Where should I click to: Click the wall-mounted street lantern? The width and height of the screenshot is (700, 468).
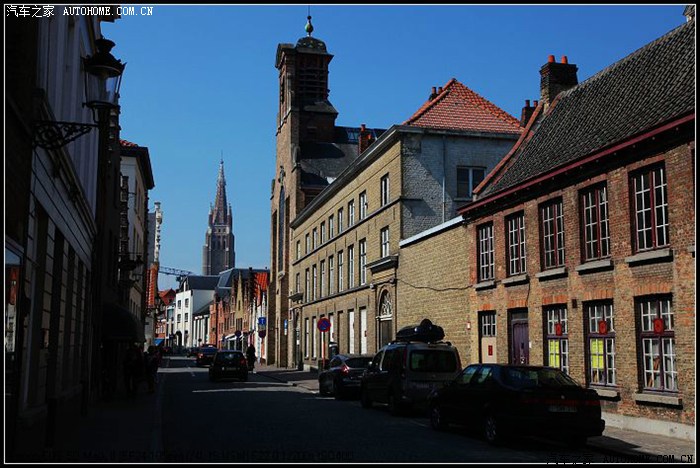(x=103, y=73)
